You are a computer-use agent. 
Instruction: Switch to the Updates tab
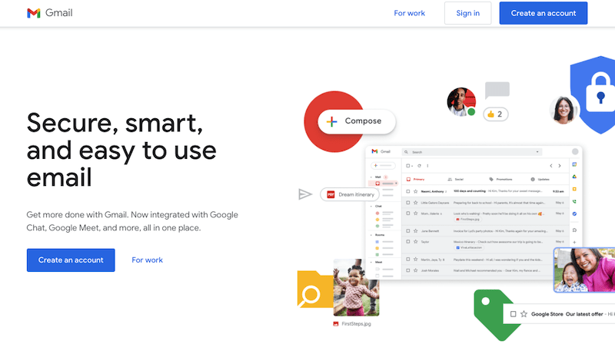(540, 179)
